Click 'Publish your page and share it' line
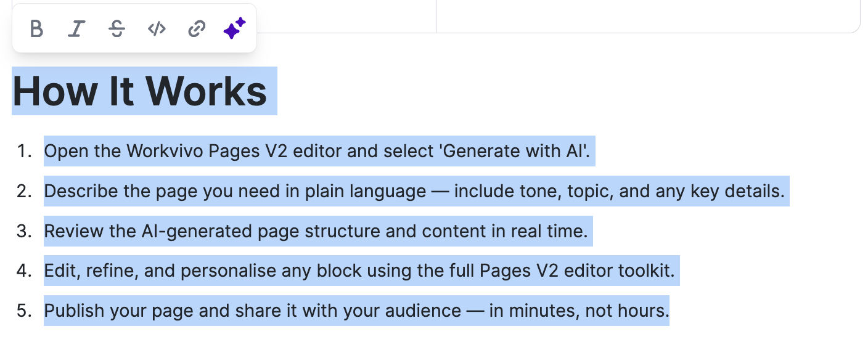This screenshot has width=868, height=355. pos(356,311)
